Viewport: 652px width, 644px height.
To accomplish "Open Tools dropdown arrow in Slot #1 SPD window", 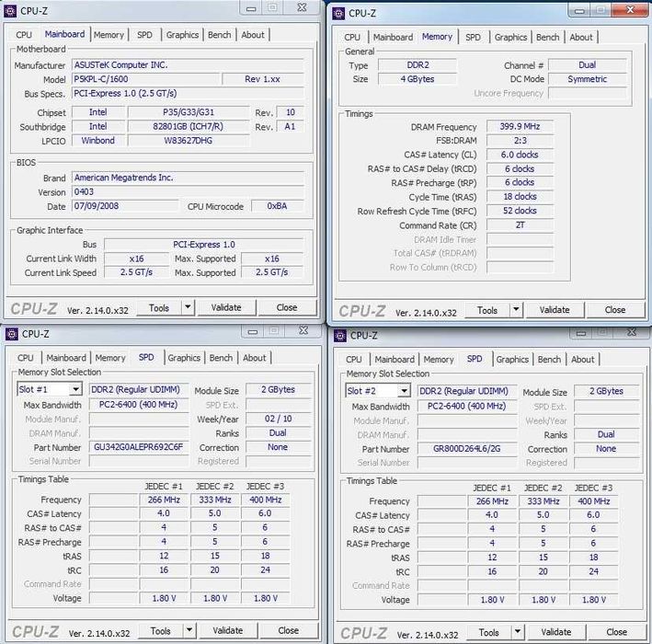I will (x=189, y=630).
